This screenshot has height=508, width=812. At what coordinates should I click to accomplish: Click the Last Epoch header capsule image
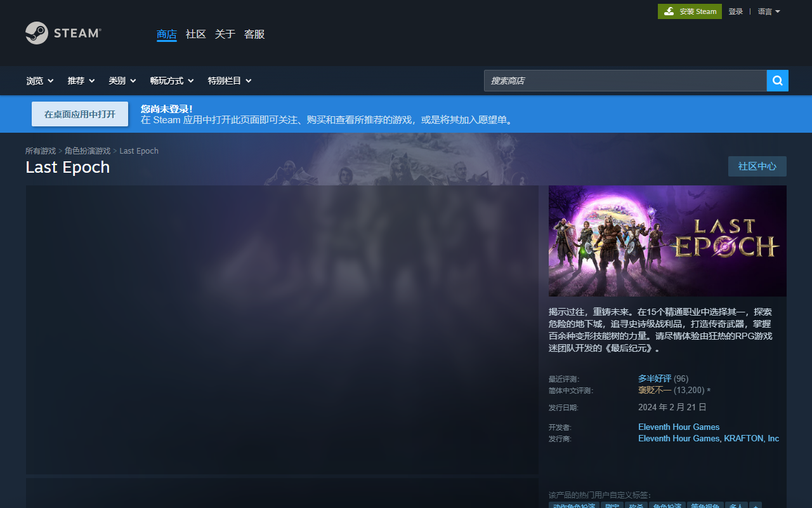click(667, 241)
